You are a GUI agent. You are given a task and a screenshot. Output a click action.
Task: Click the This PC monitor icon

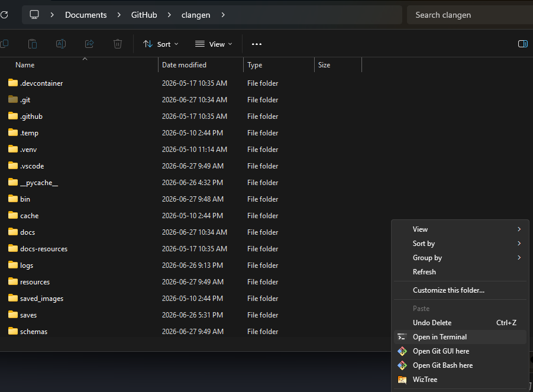point(34,15)
